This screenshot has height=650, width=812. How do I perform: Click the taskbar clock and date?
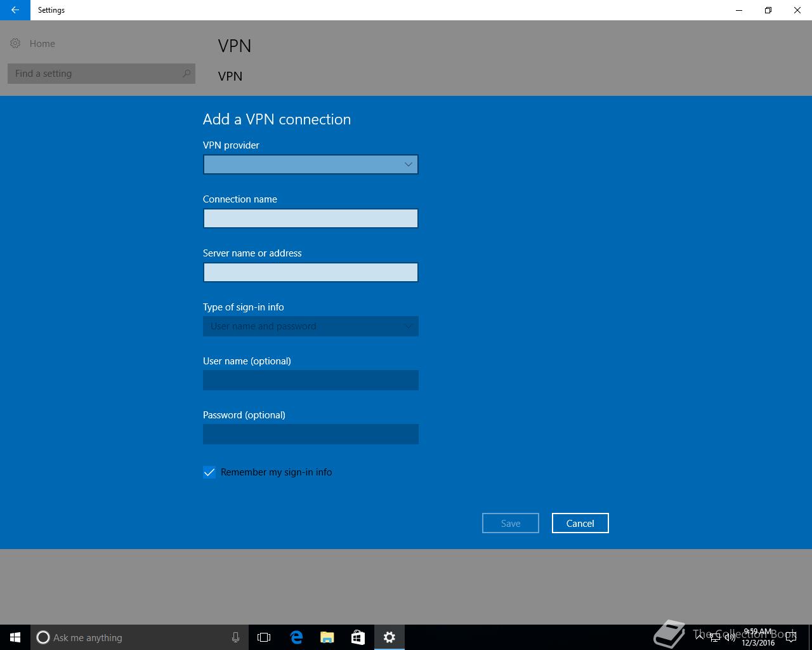click(x=758, y=637)
